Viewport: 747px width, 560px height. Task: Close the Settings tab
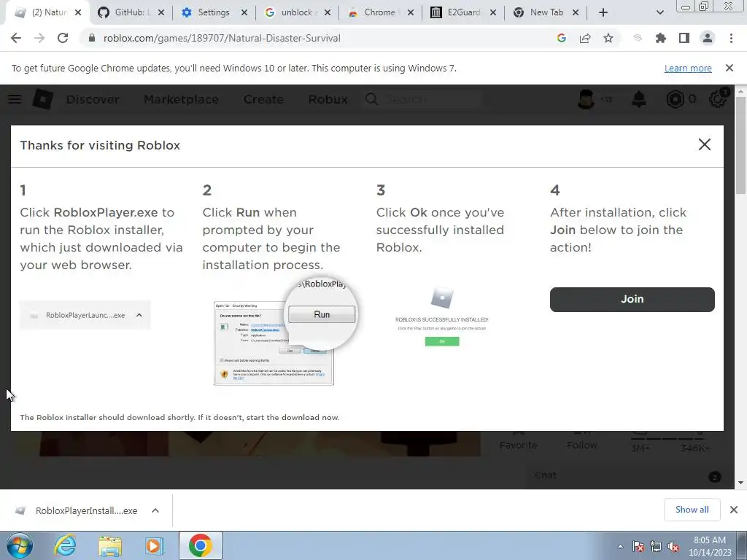click(244, 12)
